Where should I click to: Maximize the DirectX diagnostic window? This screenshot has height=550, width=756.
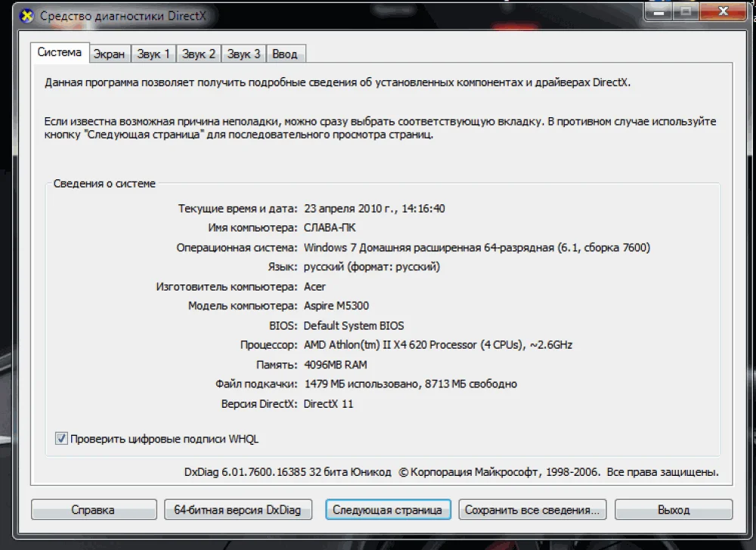coord(686,11)
